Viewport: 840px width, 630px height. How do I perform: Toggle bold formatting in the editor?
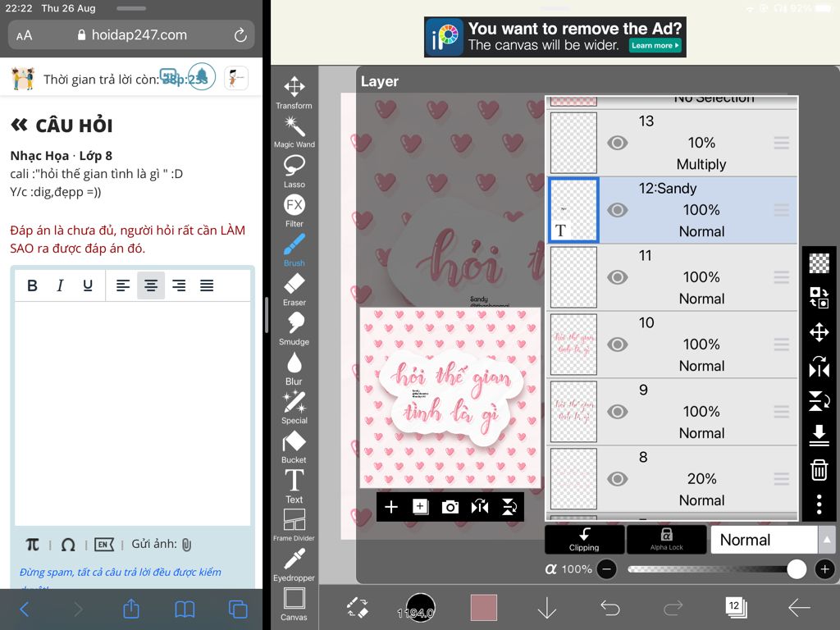pos(32,285)
